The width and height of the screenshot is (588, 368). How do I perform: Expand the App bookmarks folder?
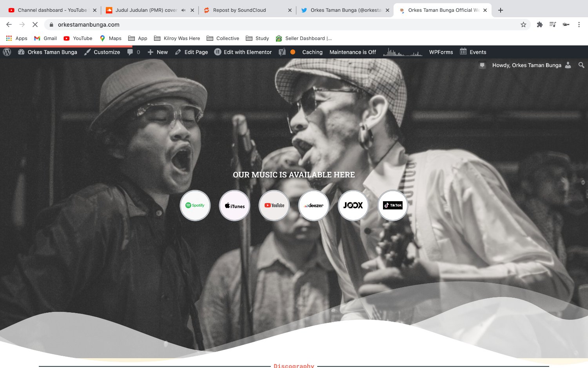pos(138,38)
